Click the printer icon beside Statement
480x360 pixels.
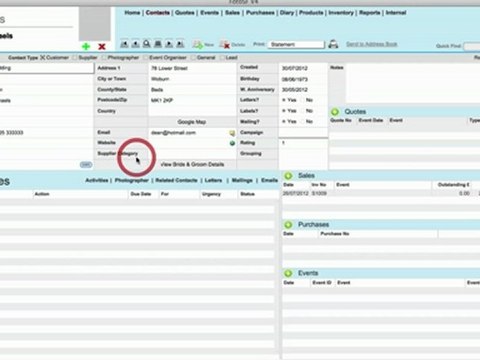click(333, 44)
